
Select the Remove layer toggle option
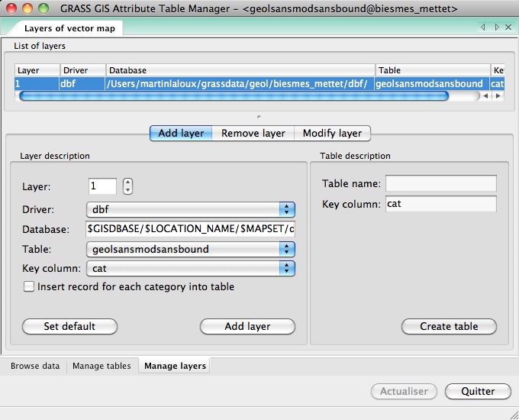(x=253, y=133)
